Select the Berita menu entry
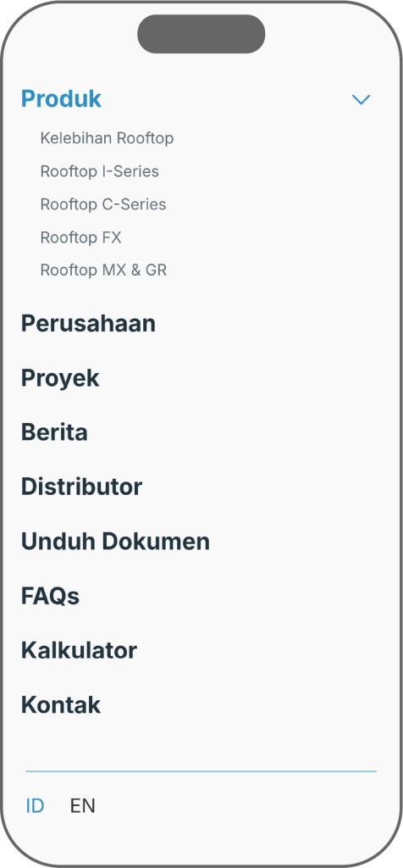Viewport: 403px width, 868px height. click(54, 431)
